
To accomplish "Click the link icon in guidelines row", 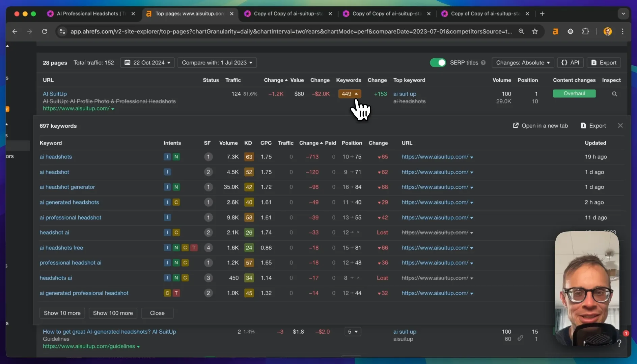I will point(520,338).
